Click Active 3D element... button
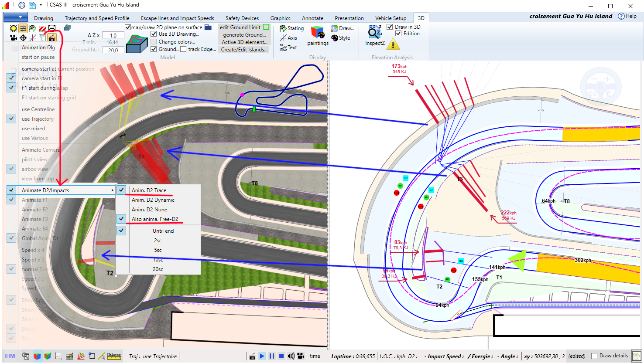 click(x=244, y=42)
